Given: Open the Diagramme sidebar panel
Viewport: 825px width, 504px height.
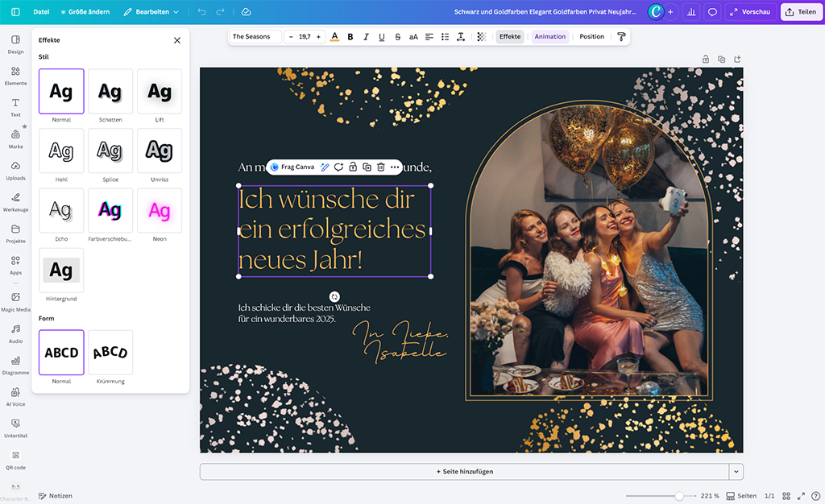Looking at the screenshot, I should pyautogui.click(x=16, y=365).
